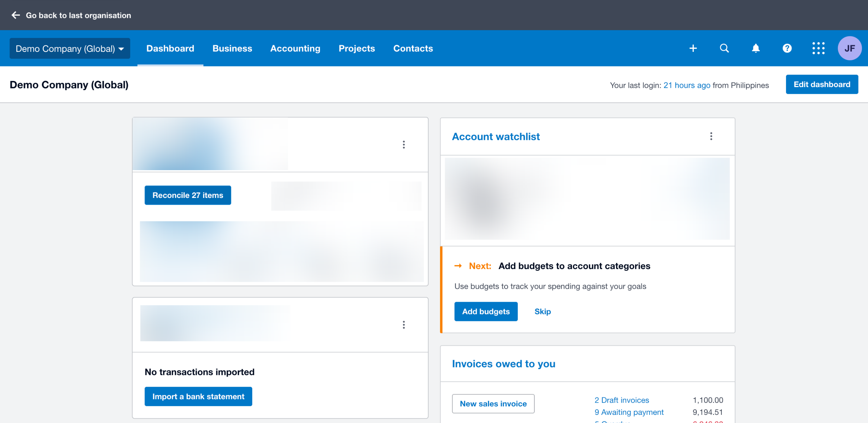
Task: Open the Contacts menu
Action: point(413,48)
